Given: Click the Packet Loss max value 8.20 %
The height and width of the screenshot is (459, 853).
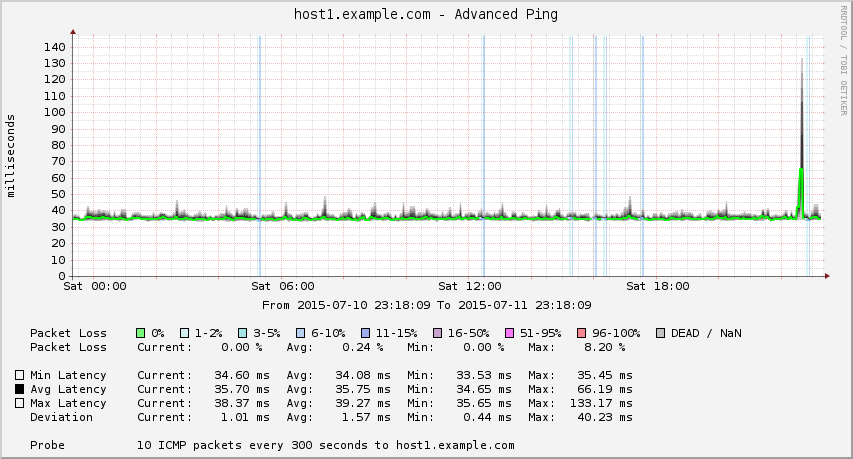Looking at the screenshot, I should [604, 348].
